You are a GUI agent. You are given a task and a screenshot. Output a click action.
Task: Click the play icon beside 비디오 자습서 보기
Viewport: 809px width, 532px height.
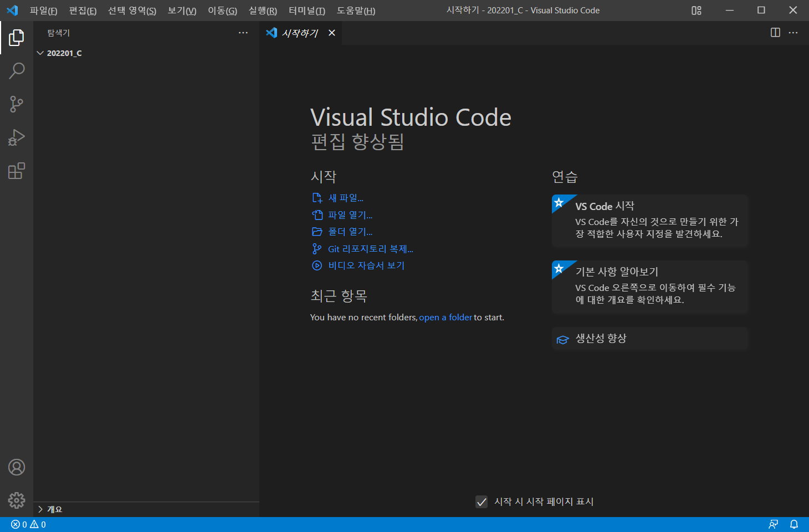coord(317,265)
